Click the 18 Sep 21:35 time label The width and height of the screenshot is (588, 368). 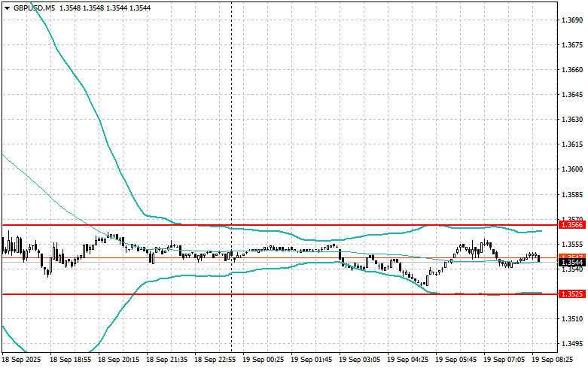point(166,360)
